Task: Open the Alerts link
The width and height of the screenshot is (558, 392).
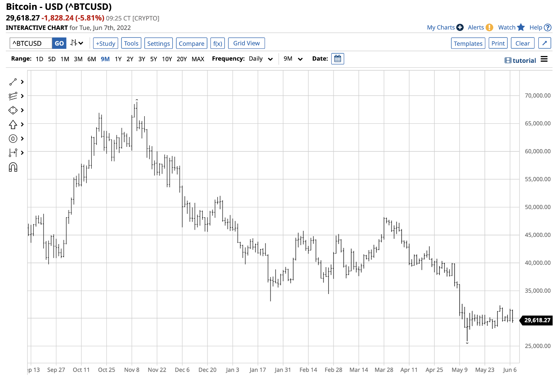Action: 476,27
